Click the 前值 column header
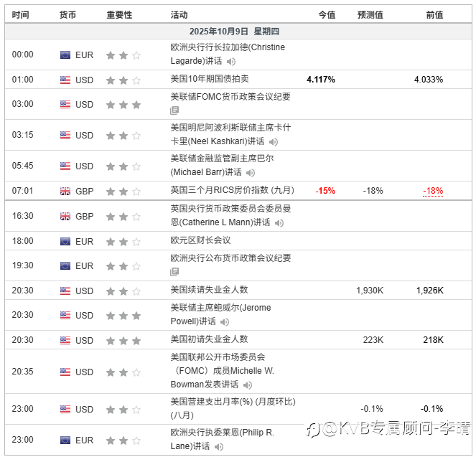The image size is (476, 457). pos(434,14)
